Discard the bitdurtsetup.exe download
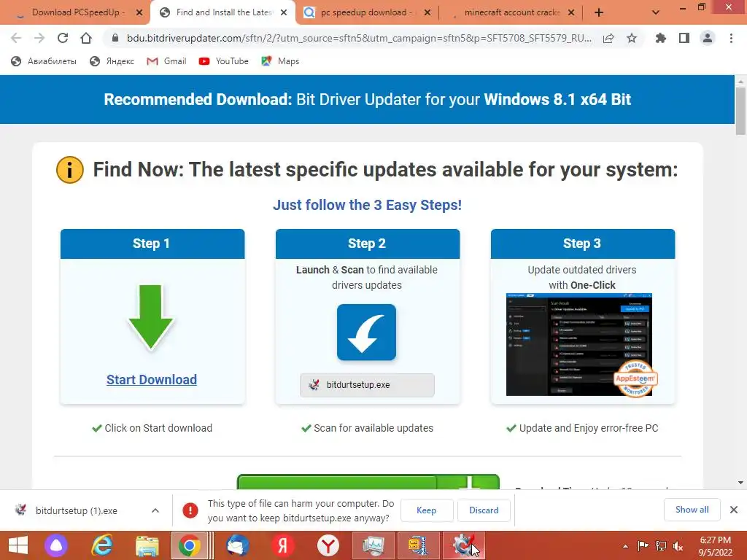The width and height of the screenshot is (747, 560). click(x=484, y=510)
